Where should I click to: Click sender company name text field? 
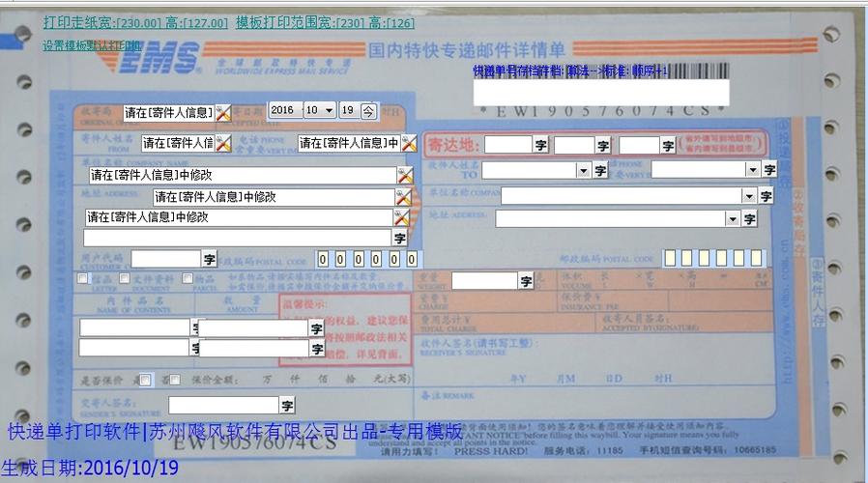[x=243, y=176]
